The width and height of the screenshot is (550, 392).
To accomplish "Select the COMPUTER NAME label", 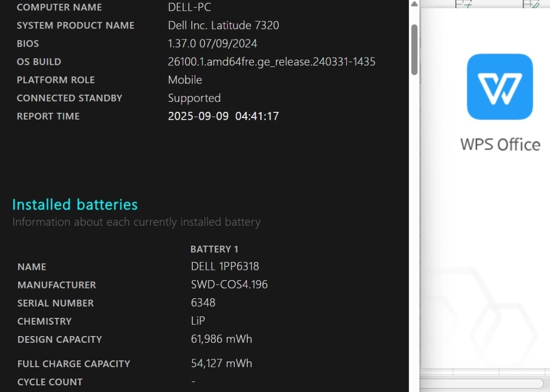I will pos(59,7).
